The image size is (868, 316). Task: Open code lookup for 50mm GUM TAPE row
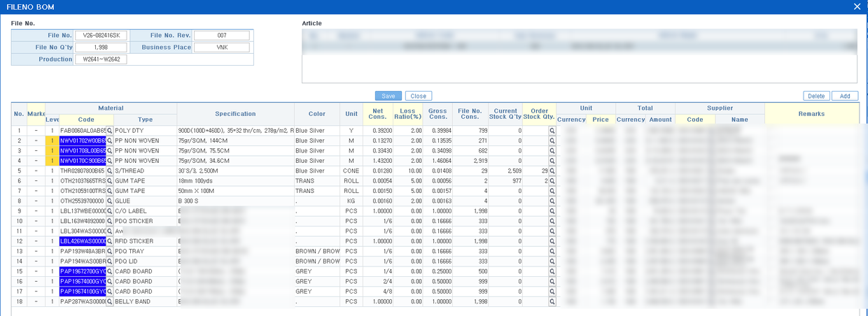109,191
